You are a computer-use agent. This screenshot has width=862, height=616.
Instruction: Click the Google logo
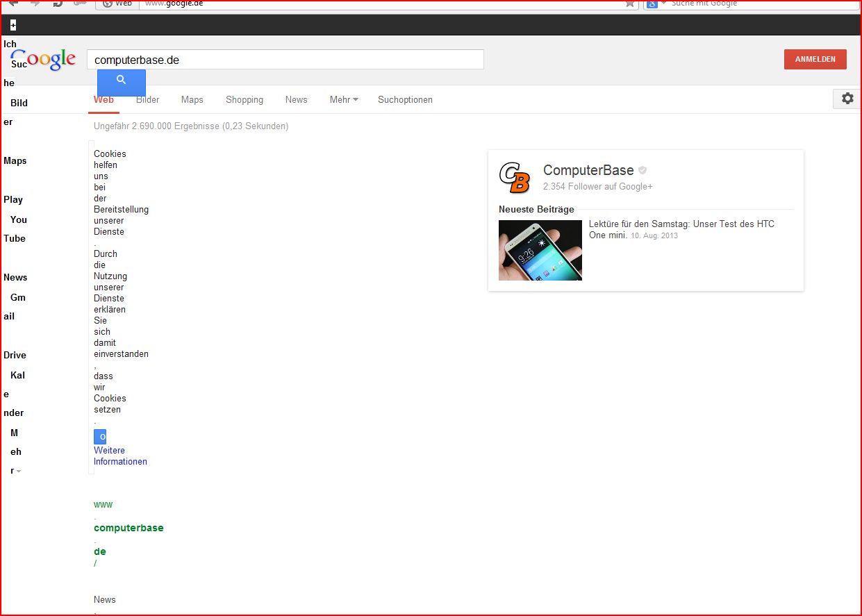tap(43, 60)
